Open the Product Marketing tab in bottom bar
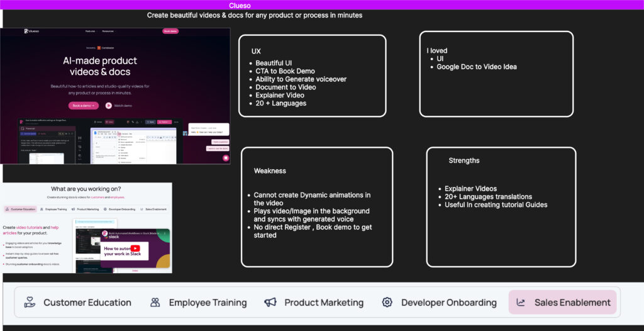644x331 pixels. 314,303
